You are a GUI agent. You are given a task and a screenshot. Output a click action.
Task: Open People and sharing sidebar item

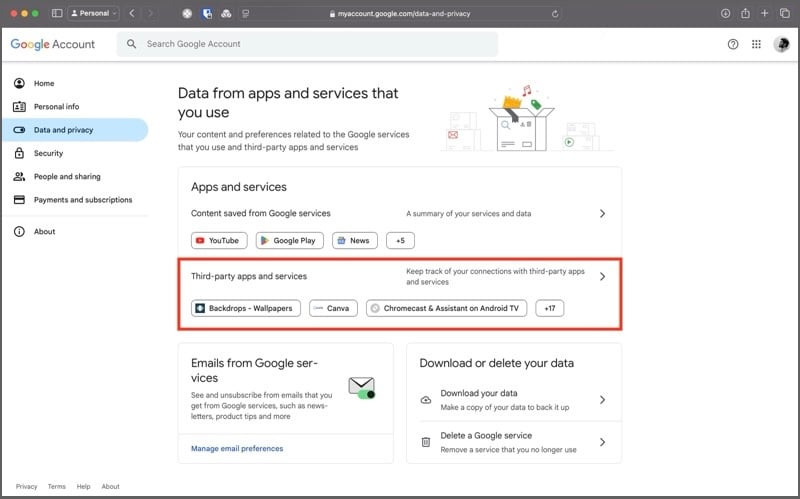coord(75,177)
